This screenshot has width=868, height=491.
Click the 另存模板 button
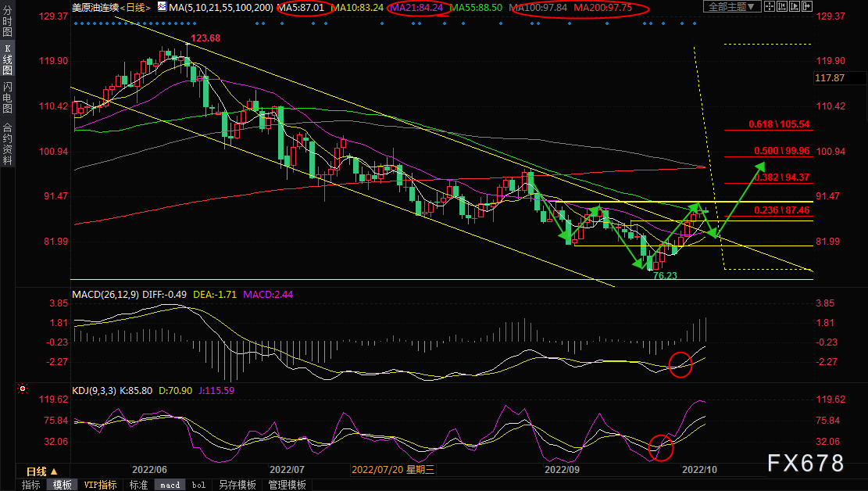(238, 485)
